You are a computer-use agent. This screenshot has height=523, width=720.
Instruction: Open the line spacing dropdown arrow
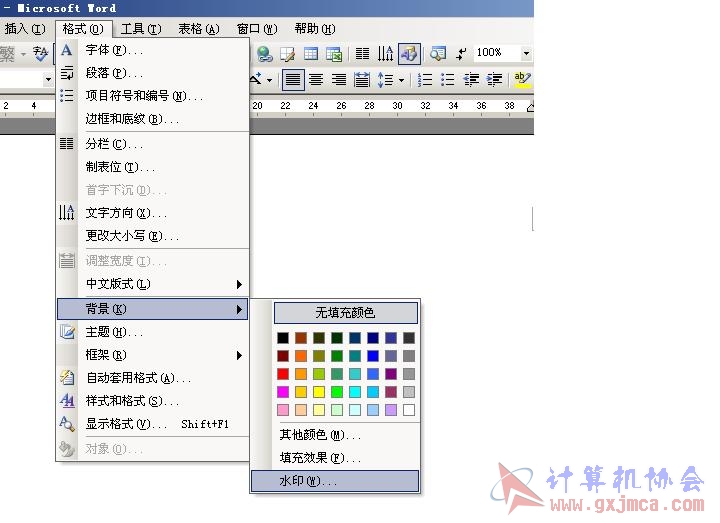(402, 80)
